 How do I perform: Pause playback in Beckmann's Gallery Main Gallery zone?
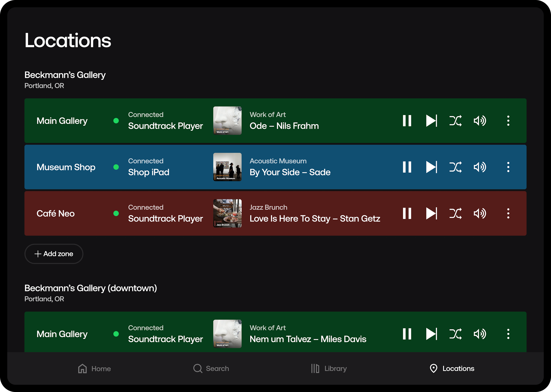tap(407, 121)
